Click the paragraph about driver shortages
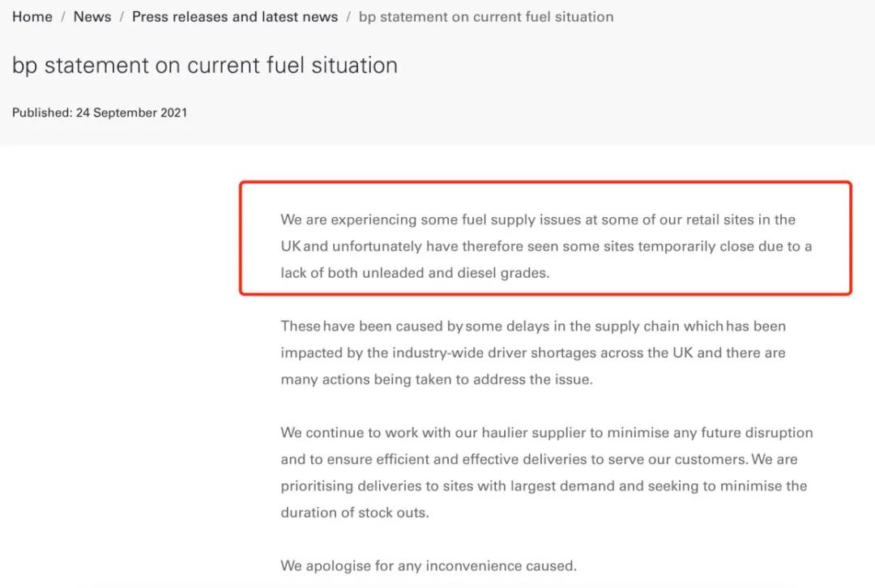This screenshot has height=588, width=875. (x=533, y=352)
